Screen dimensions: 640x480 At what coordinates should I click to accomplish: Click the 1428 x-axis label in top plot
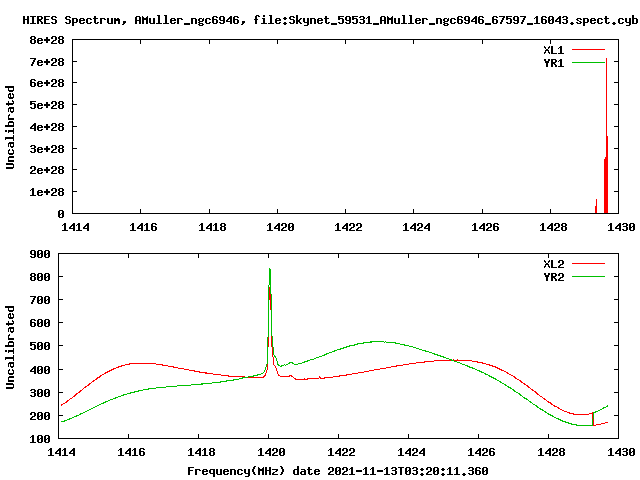pyautogui.click(x=553, y=227)
